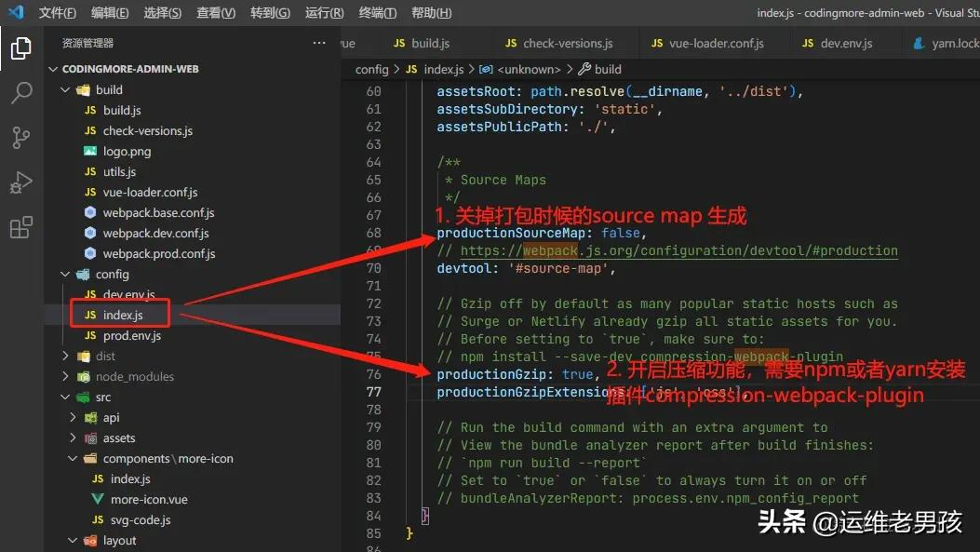Switch to check-versions.js editor tab

click(558, 43)
